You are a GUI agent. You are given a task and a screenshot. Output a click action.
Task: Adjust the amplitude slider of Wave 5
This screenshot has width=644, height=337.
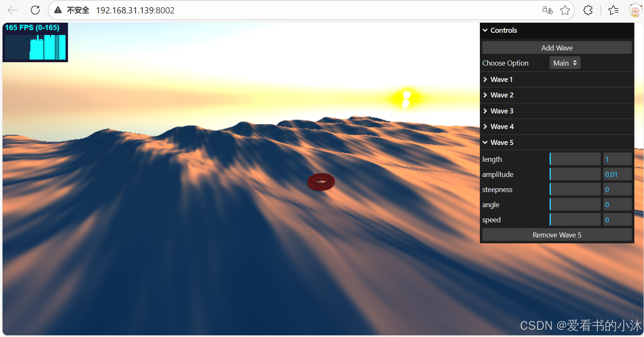click(575, 174)
